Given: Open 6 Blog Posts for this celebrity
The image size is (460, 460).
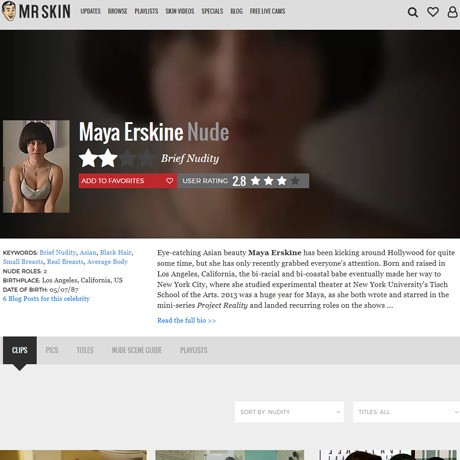Looking at the screenshot, I should coord(46,299).
